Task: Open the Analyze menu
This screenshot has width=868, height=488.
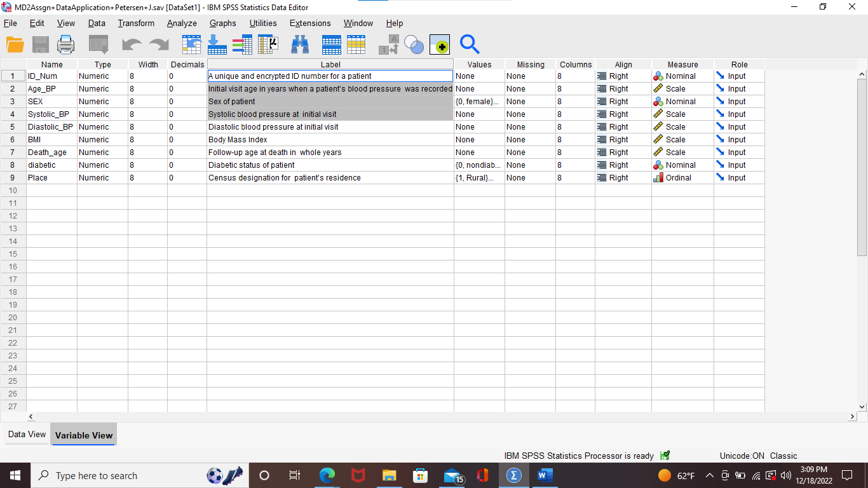Action: point(181,23)
